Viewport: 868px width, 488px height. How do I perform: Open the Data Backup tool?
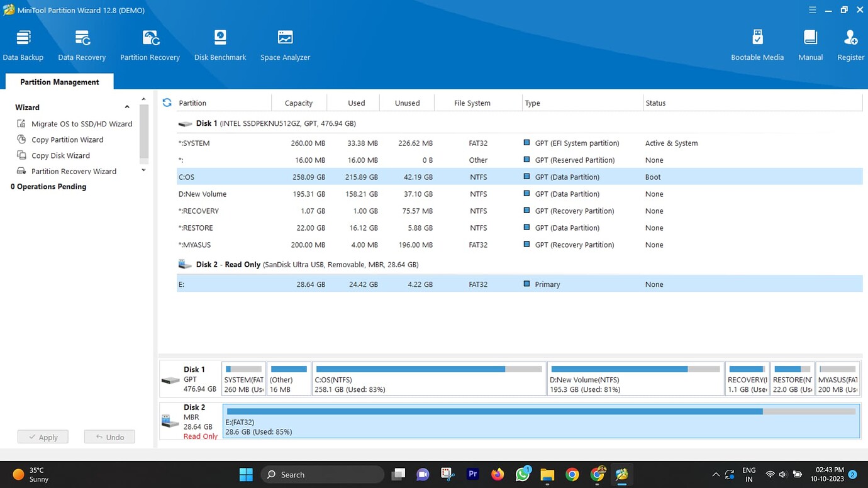point(23,45)
